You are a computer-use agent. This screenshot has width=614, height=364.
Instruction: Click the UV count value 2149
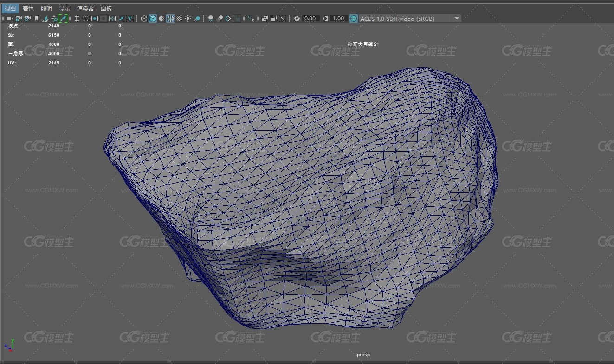click(x=54, y=63)
